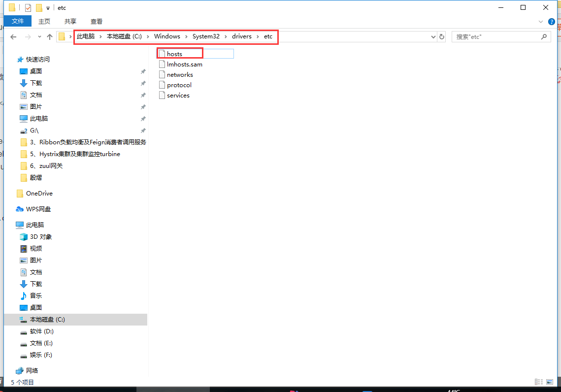Open the 殷熠 folder in sidebar
Image resolution: width=561 pixels, height=392 pixels.
[x=36, y=178]
